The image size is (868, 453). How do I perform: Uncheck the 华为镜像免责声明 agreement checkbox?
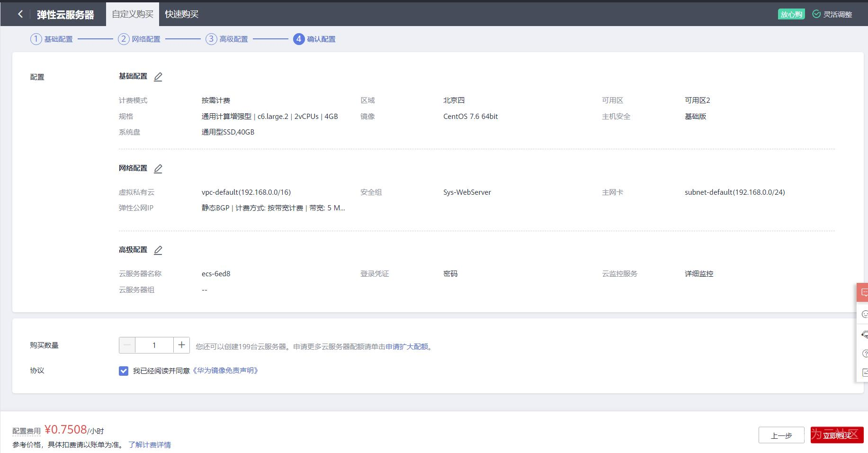click(x=124, y=371)
